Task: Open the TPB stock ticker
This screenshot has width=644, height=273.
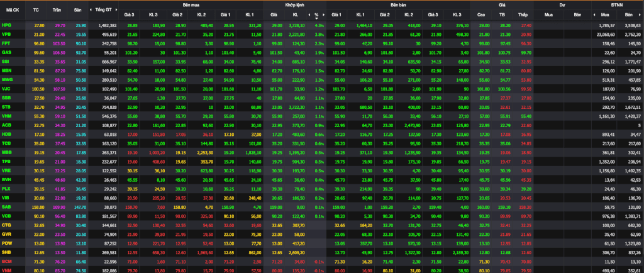Action: pyautogui.click(x=6, y=161)
